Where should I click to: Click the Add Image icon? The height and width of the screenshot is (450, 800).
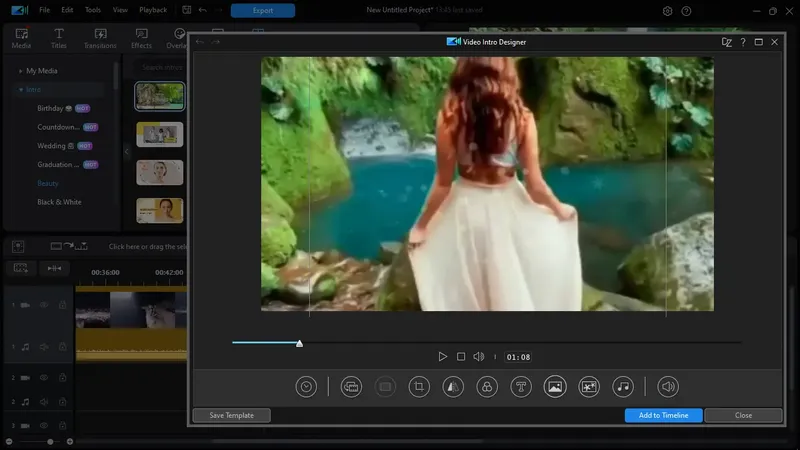[554, 387]
